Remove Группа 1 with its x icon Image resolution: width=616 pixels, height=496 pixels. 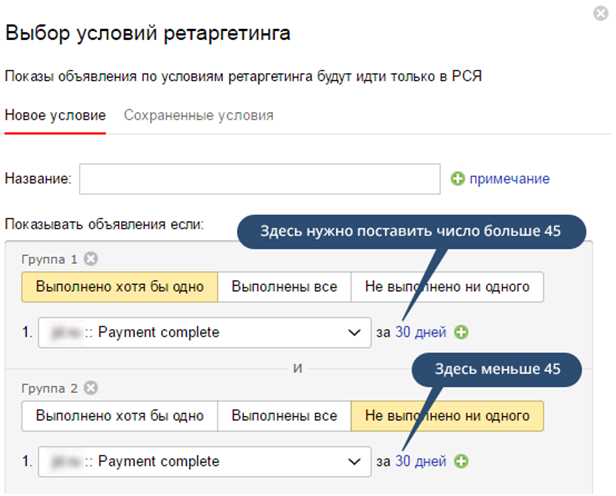click(91, 259)
